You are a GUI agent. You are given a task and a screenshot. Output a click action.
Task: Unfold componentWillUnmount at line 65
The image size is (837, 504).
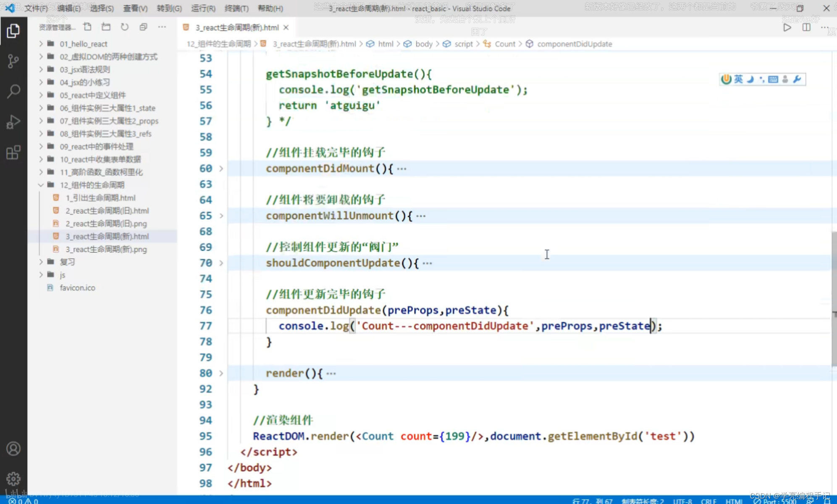221,215
